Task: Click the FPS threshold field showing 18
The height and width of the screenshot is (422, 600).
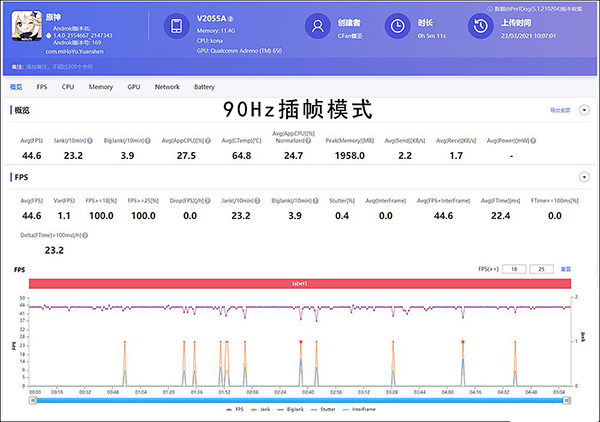Action: point(516,269)
